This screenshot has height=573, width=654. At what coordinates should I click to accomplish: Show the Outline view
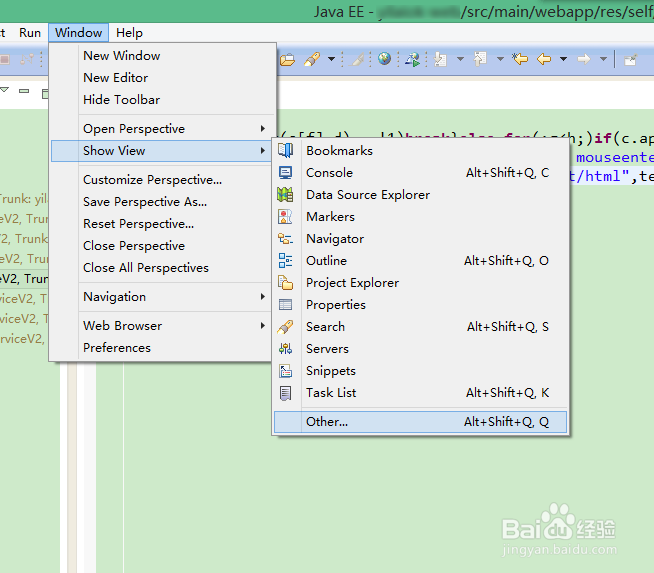(x=420, y=261)
